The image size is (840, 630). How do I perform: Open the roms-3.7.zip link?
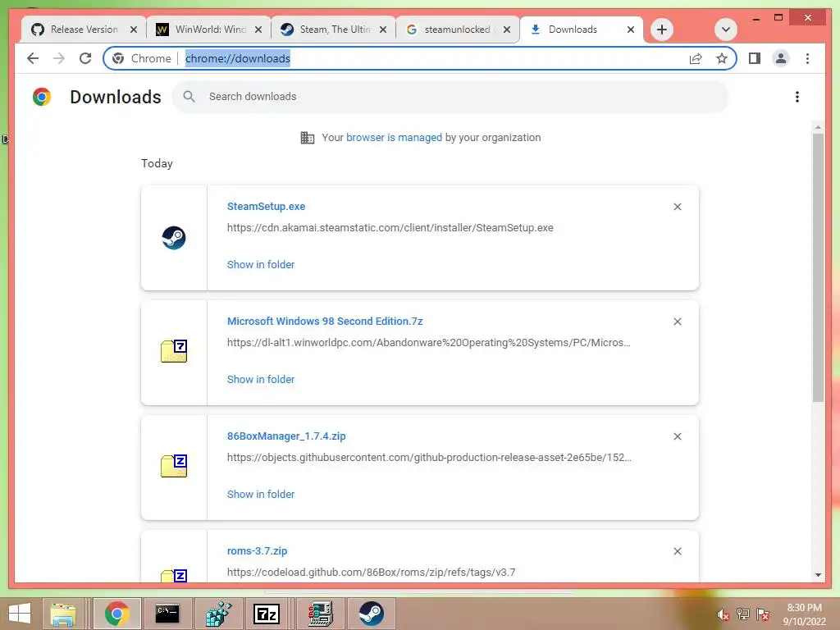[257, 550]
